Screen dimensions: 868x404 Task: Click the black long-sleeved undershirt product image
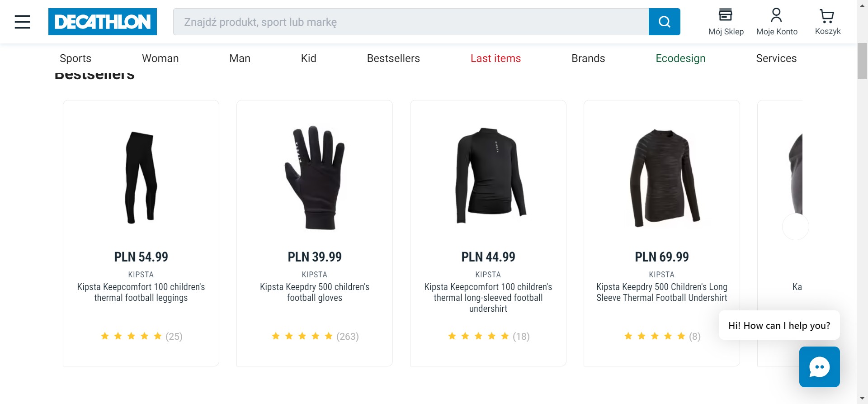coord(488,176)
